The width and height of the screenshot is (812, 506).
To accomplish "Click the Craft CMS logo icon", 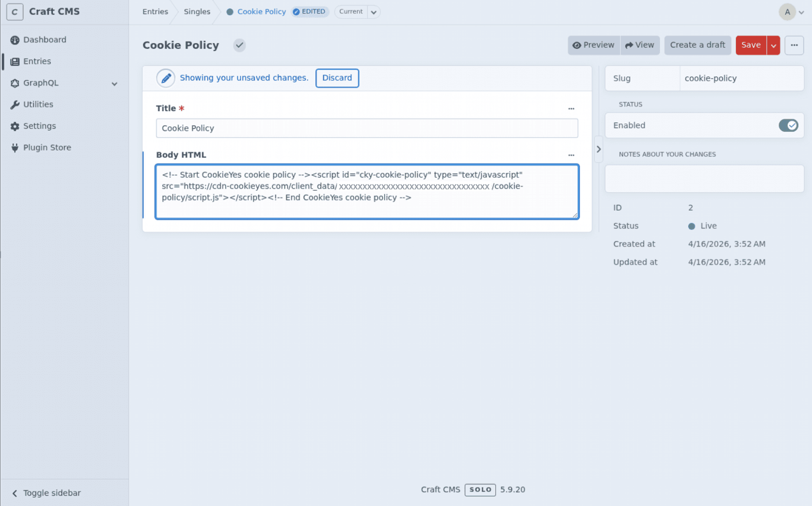I will click(x=15, y=12).
